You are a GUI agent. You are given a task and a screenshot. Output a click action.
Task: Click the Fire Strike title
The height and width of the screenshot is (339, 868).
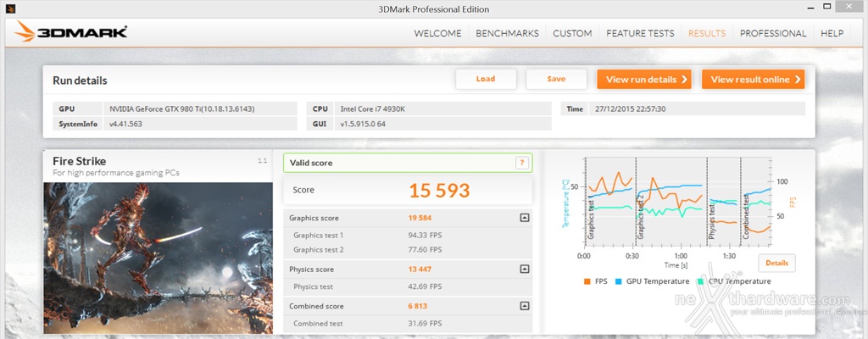point(79,161)
